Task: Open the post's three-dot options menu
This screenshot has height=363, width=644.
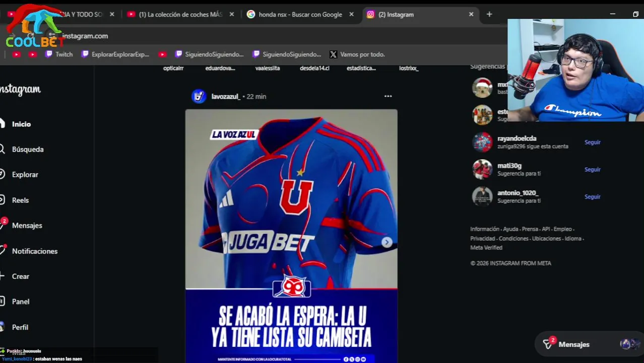Action: click(388, 96)
